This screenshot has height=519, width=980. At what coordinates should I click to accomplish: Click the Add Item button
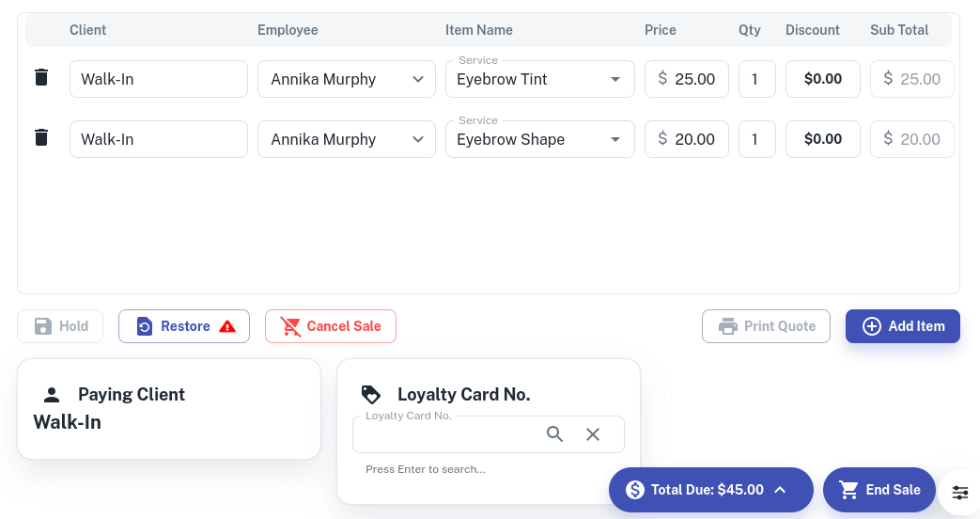pyautogui.click(x=902, y=326)
